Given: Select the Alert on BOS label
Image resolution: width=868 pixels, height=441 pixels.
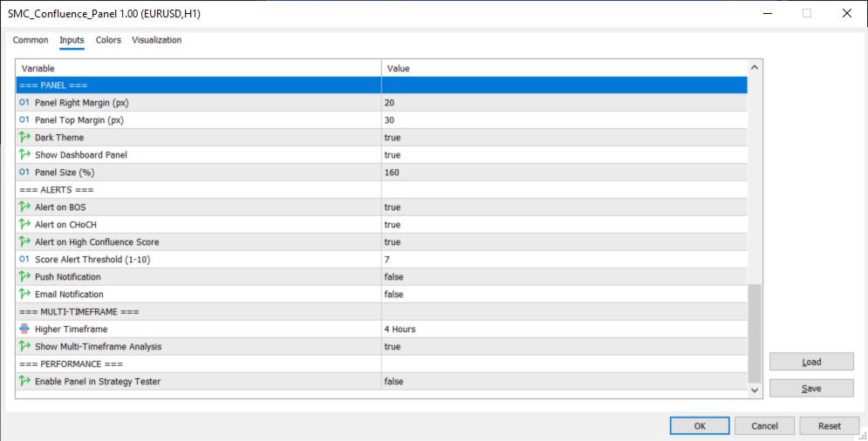Looking at the screenshot, I should pyautogui.click(x=60, y=207).
